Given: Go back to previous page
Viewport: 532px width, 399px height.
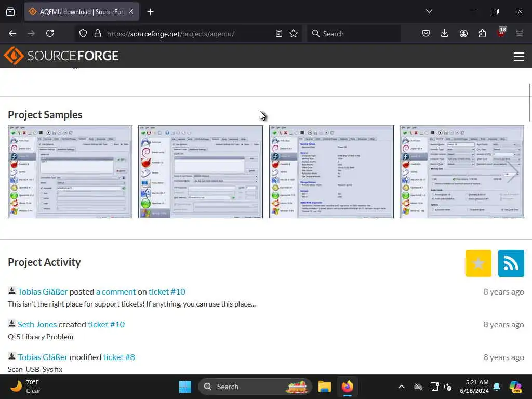Looking at the screenshot, I should [12, 33].
